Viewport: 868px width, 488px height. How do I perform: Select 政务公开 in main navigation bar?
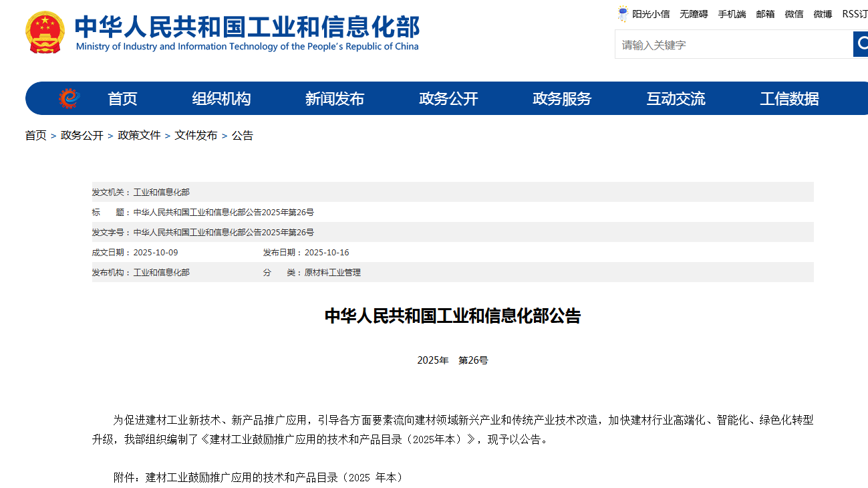tap(448, 99)
